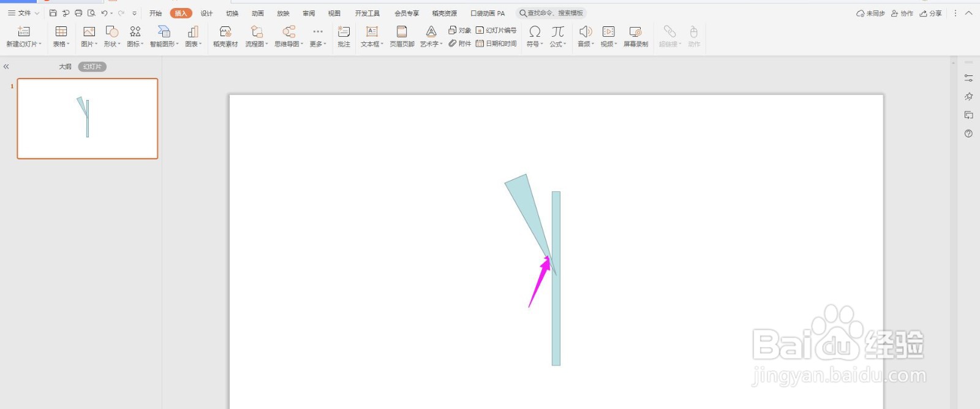Click the Print icon in quick access toolbar
This screenshot has width=980, height=409.
[x=78, y=13]
